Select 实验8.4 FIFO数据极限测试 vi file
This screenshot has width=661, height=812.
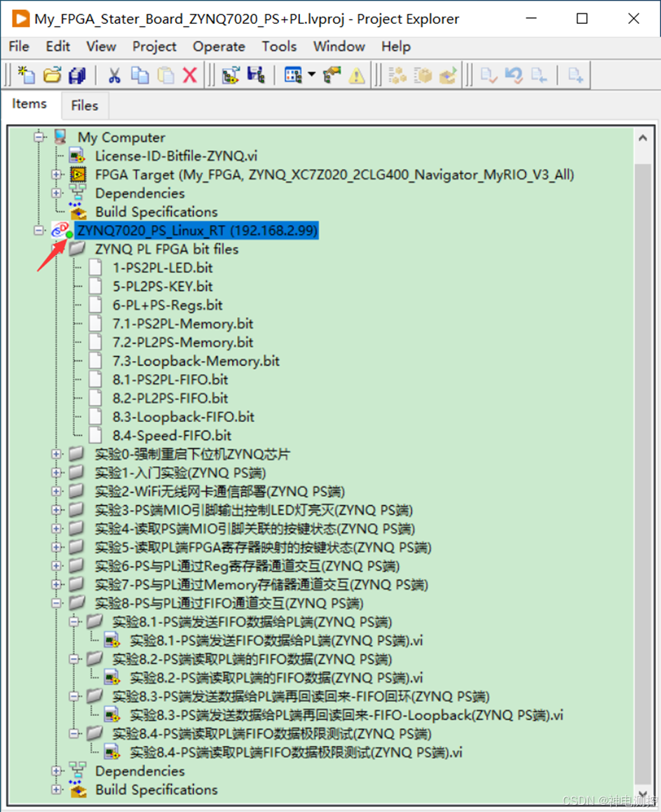296,752
